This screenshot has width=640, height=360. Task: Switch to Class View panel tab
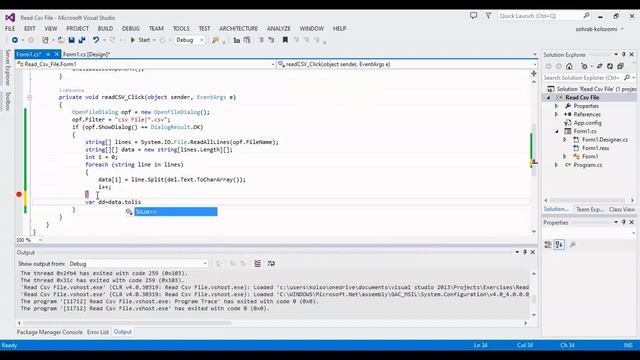click(x=622, y=209)
